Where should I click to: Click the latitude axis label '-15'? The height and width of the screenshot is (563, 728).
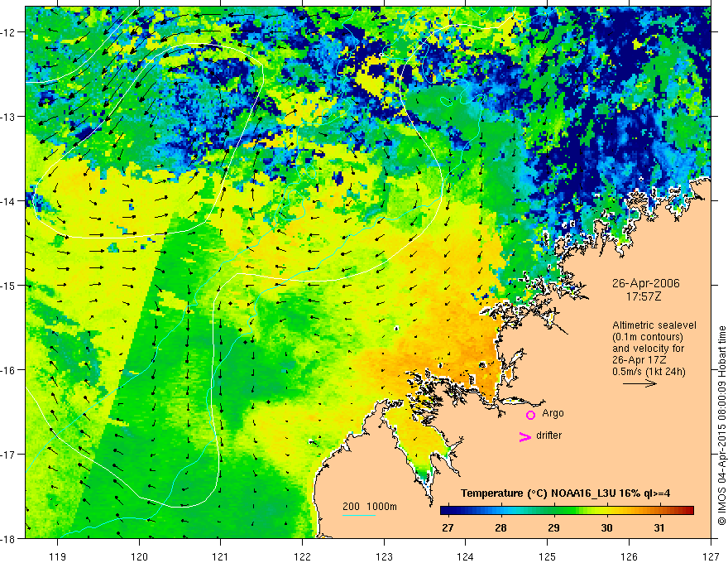pyautogui.click(x=10, y=285)
